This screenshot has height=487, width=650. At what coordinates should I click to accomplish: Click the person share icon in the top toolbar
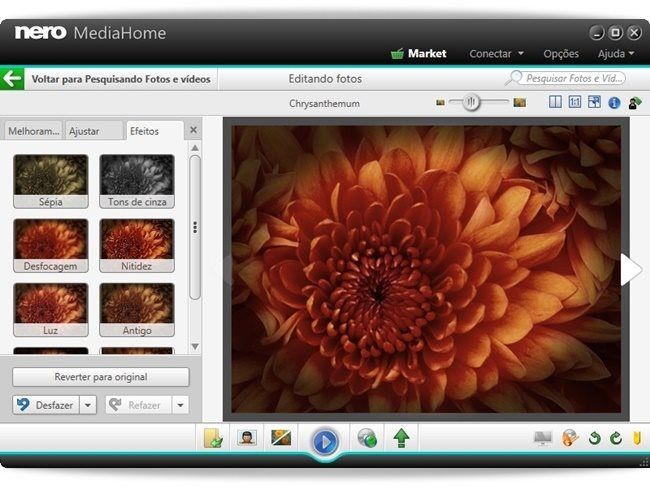tap(634, 103)
